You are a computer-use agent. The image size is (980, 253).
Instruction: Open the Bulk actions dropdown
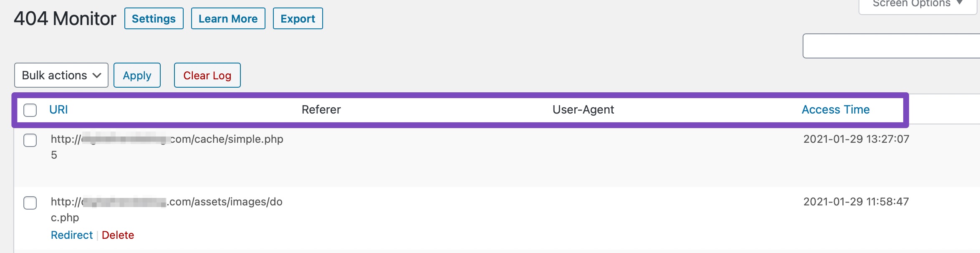pos(61,75)
